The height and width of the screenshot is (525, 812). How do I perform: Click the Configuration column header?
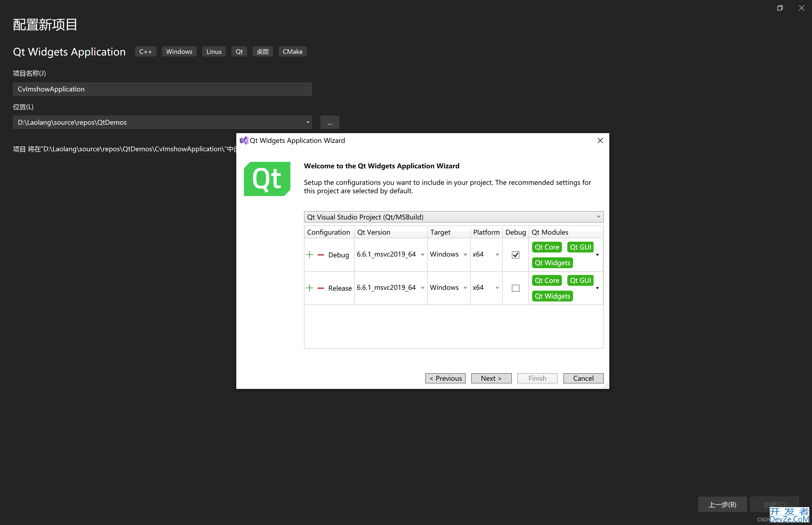(329, 232)
